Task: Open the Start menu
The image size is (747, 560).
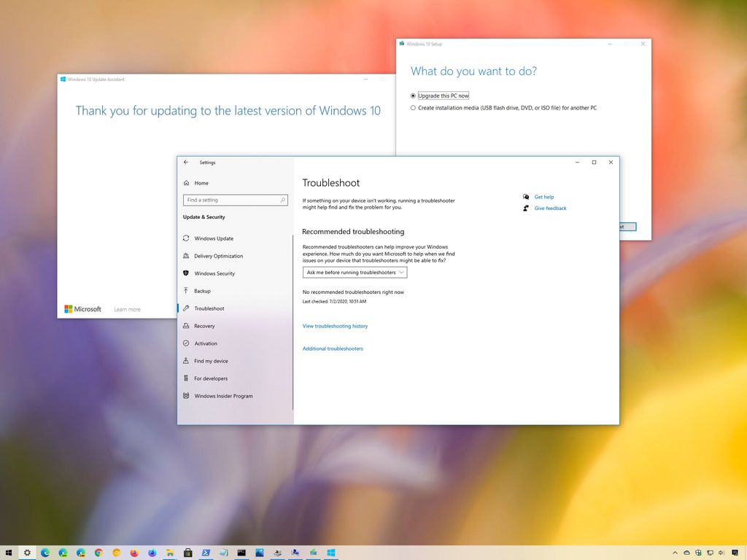Action: click(x=7, y=553)
